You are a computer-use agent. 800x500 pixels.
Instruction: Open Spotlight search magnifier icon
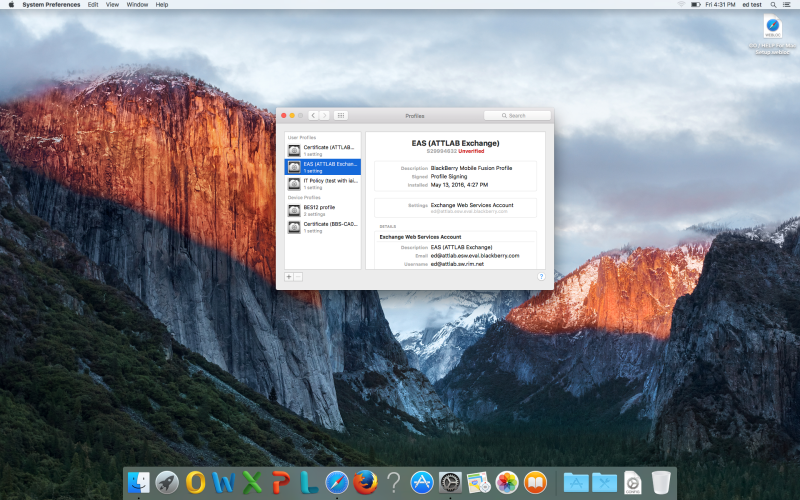[773, 5]
